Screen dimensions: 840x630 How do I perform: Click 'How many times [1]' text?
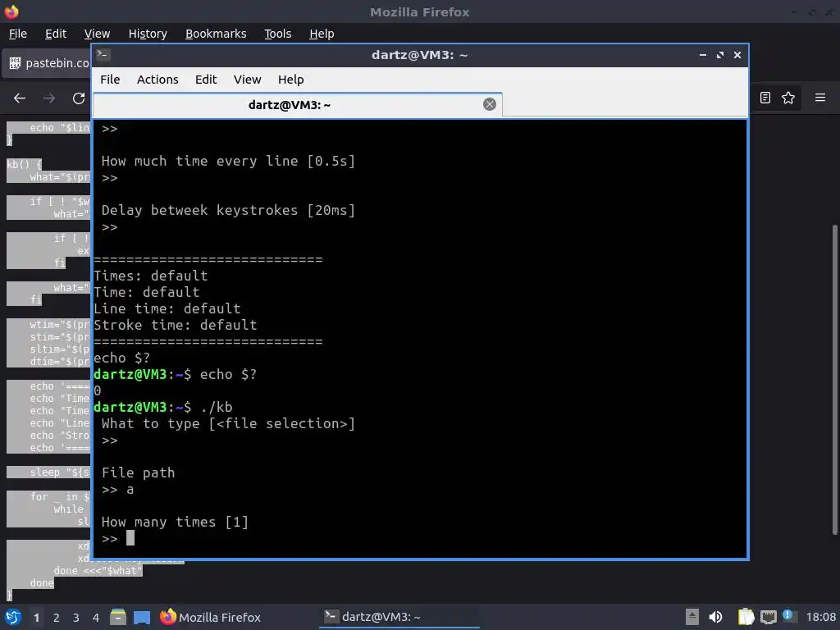176,522
